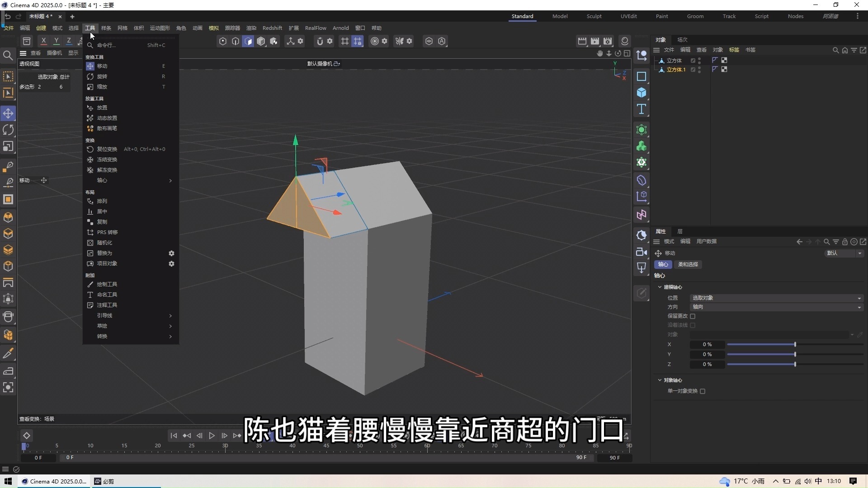Click the workplane grid icon
This screenshot has width=868, height=488.
click(345, 41)
